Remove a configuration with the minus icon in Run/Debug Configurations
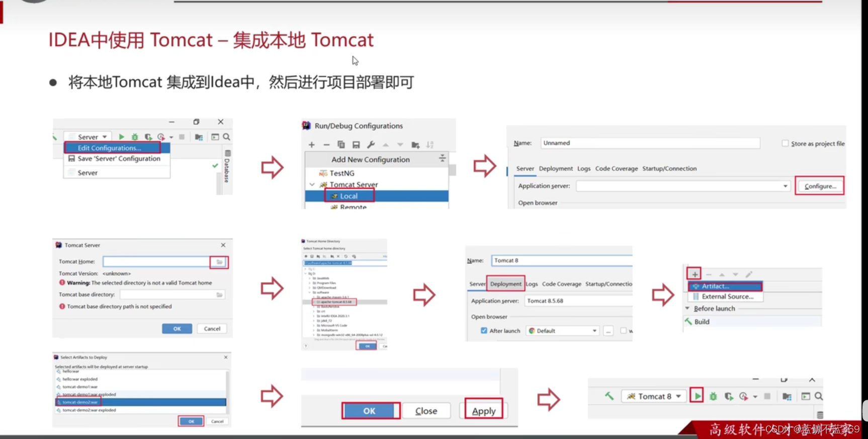 pyautogui.click(x=326, y=145)
